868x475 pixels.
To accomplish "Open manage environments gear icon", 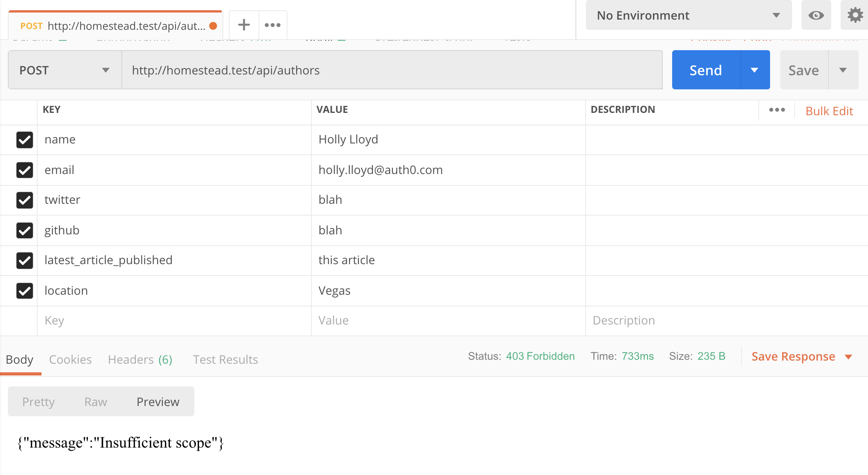I will pos(855,16).
